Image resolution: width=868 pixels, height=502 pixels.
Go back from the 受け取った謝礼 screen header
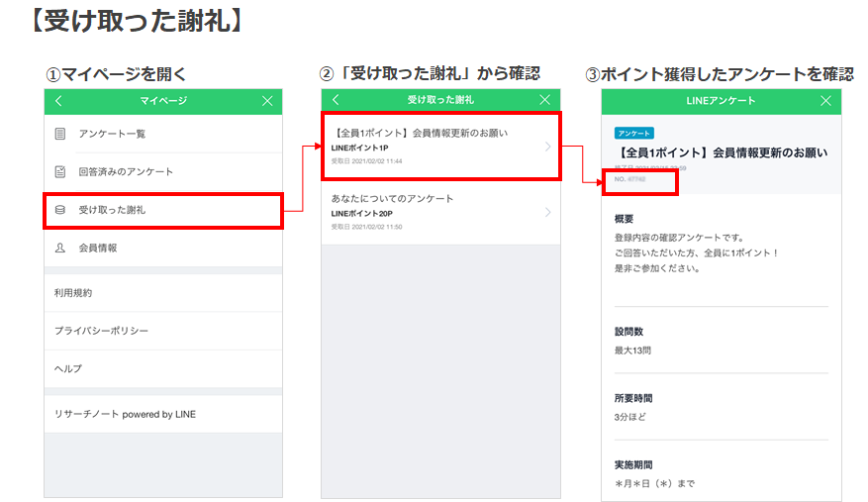(336, 100)
